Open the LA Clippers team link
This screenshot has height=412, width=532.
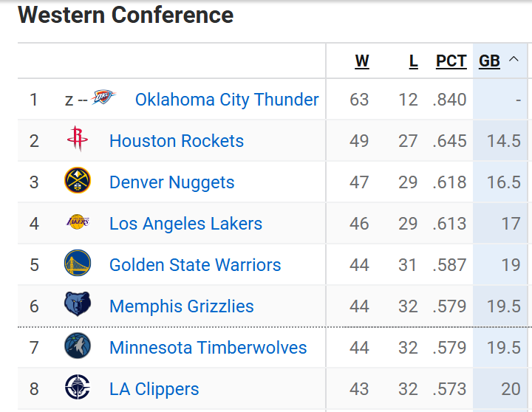pos(154,389)
